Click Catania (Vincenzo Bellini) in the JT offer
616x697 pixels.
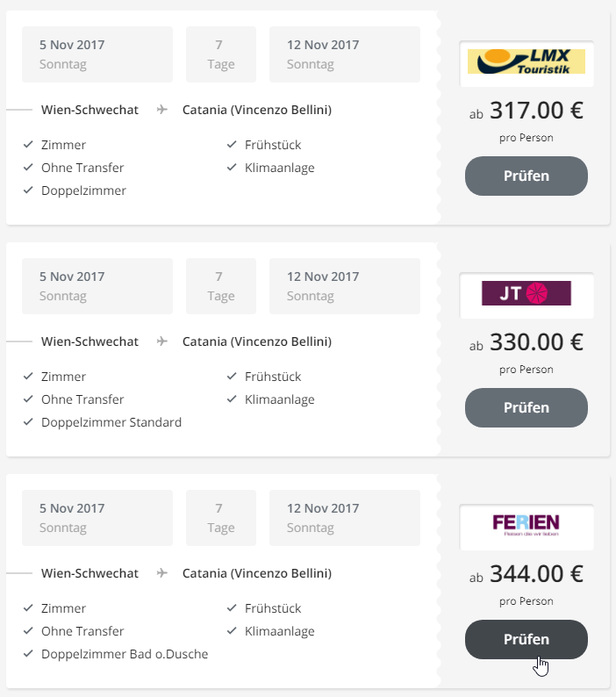coord(257,341)
